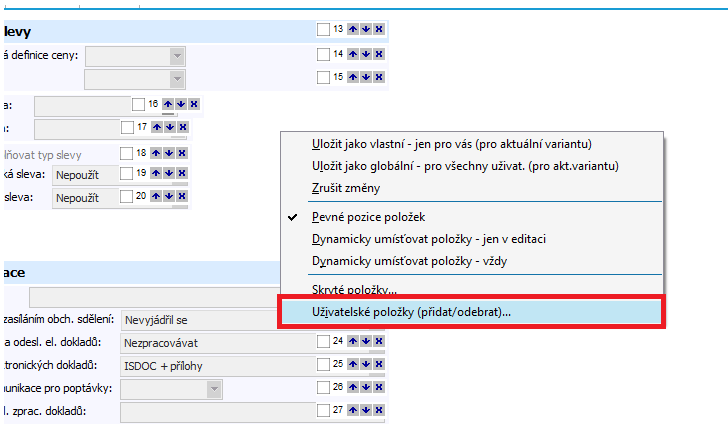The image size is (728, 430).
Task: Click the move-down arrow for item 14
Action: [366, 54]
